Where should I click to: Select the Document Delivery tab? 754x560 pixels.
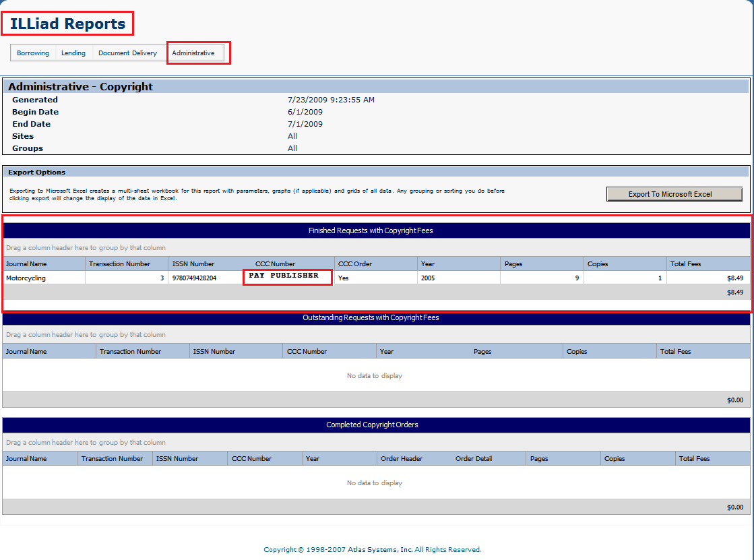click(x=129, y=52)
